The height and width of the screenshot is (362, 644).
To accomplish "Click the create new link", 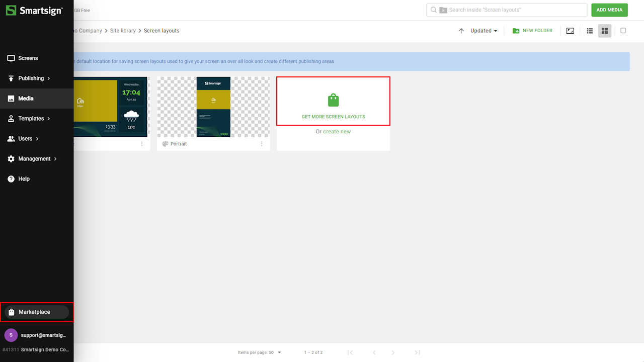I will (337, 132).
